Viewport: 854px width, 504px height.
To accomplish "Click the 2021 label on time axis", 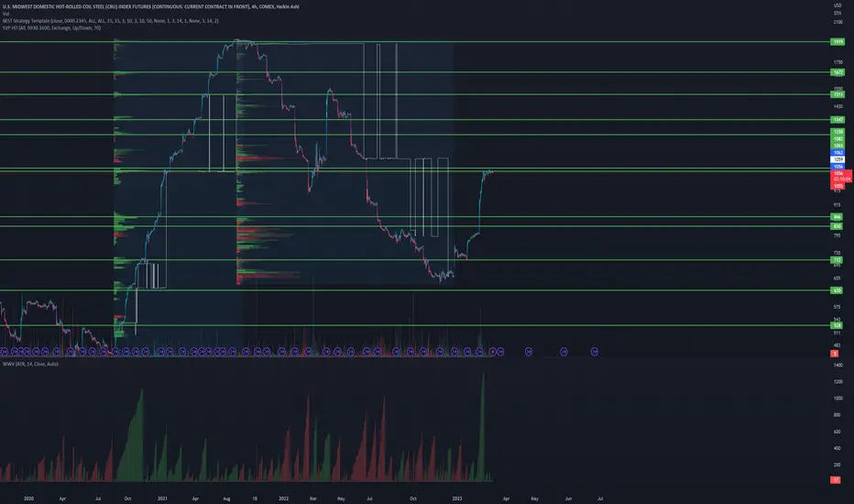I will click(162, 499).
